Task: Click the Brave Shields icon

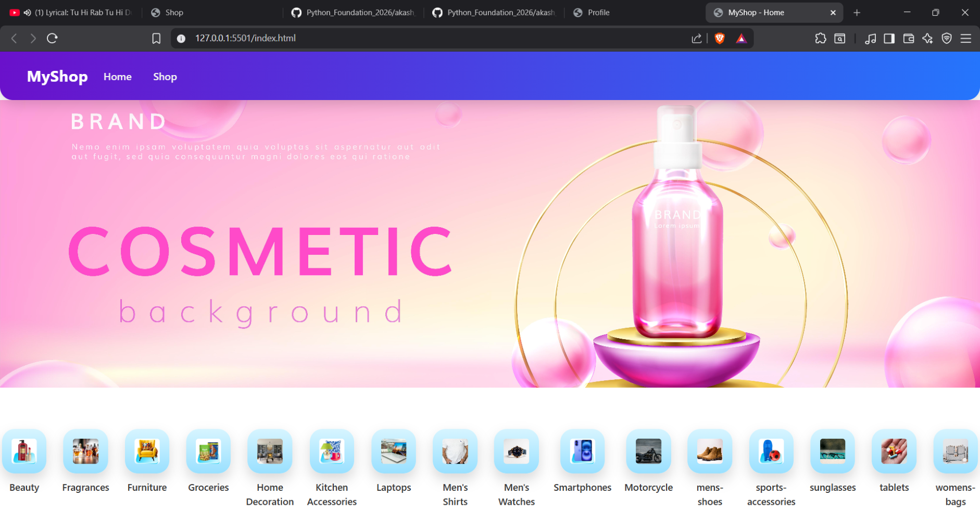Action: click(720, 39)
